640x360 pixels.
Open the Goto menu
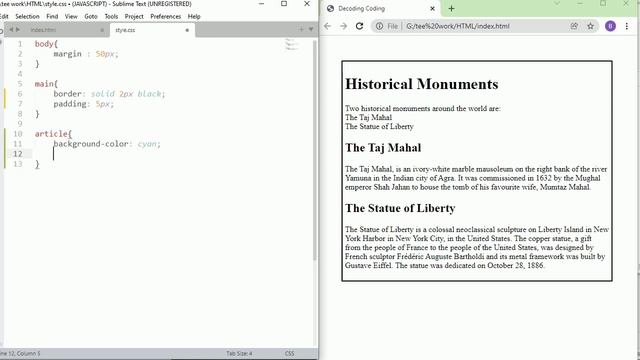[x=91, y=16]
